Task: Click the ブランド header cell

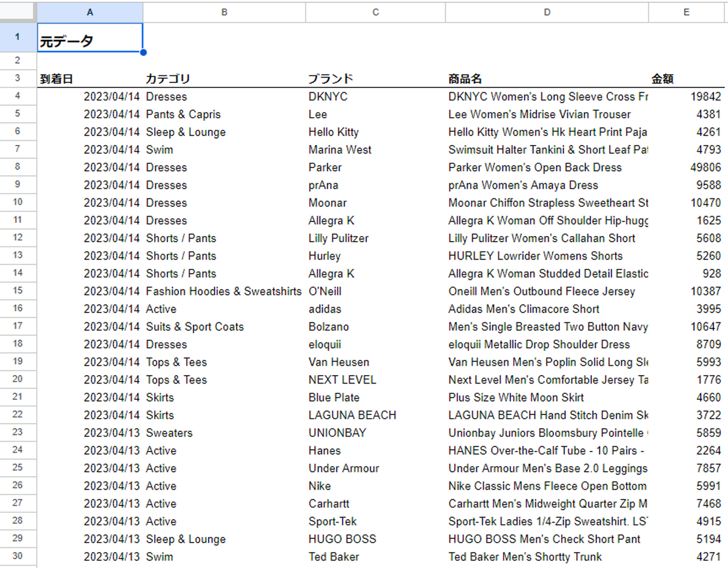Action: [376, 79]
